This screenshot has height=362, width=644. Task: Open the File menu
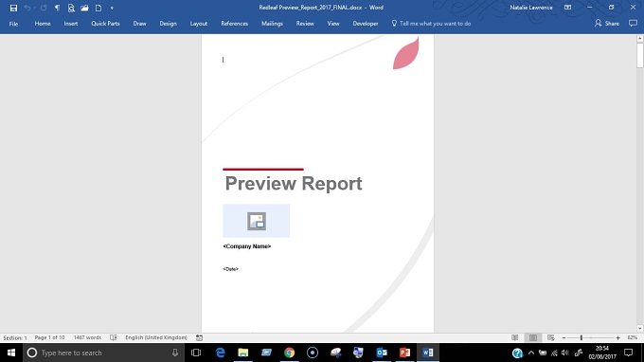tap(13, 24)
